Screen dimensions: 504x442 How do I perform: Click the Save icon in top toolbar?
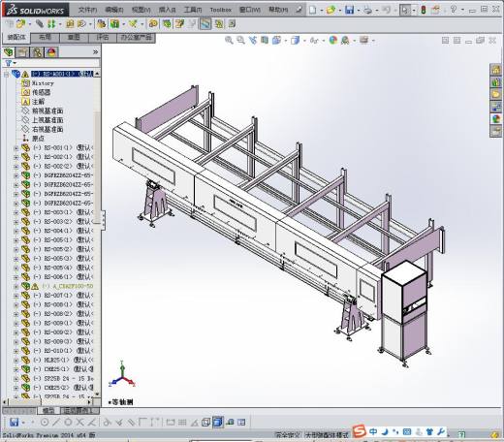pyautogui.click(x=349, y=10)
